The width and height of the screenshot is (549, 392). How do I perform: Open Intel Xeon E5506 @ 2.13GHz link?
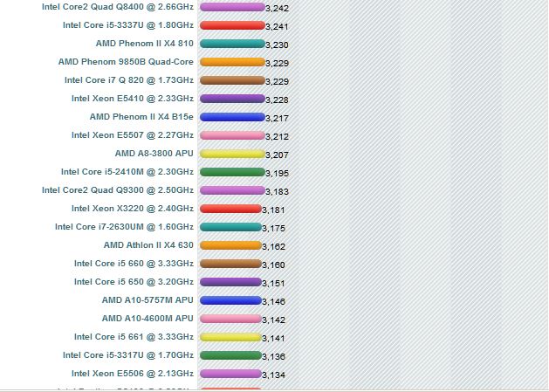(x=133, y=374)
